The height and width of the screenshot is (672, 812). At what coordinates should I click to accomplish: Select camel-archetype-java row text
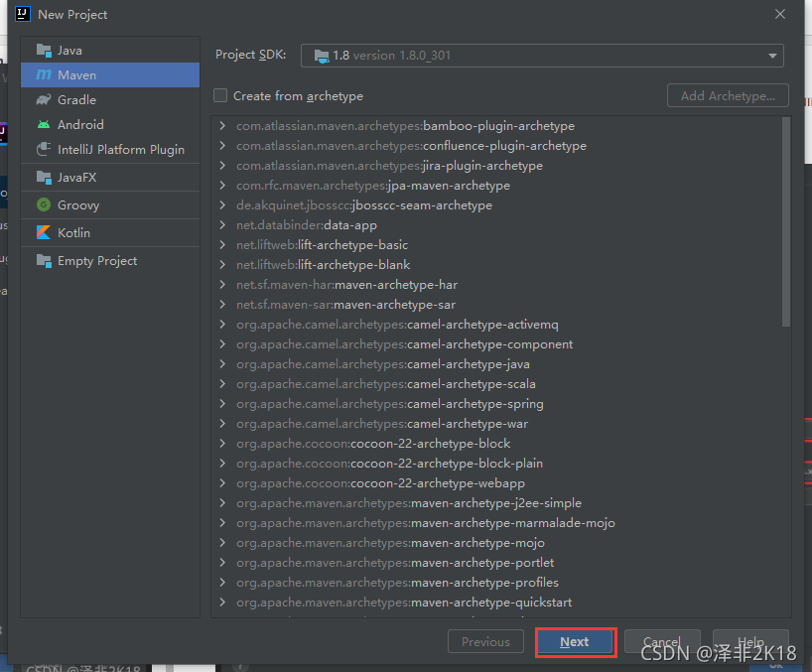point(383,364)
